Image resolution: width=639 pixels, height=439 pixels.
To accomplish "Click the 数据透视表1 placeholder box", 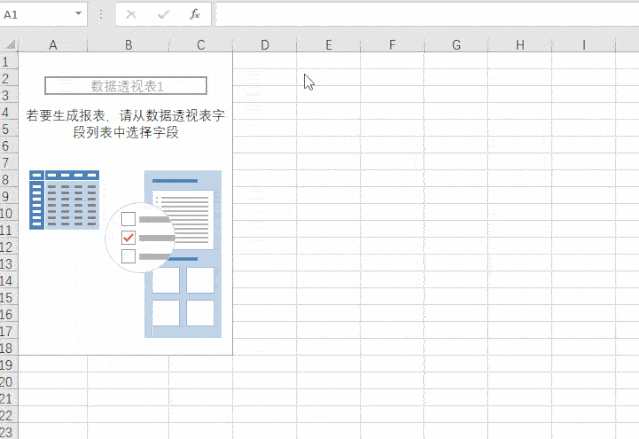I will pyautogui.click(x=126, y=86).
